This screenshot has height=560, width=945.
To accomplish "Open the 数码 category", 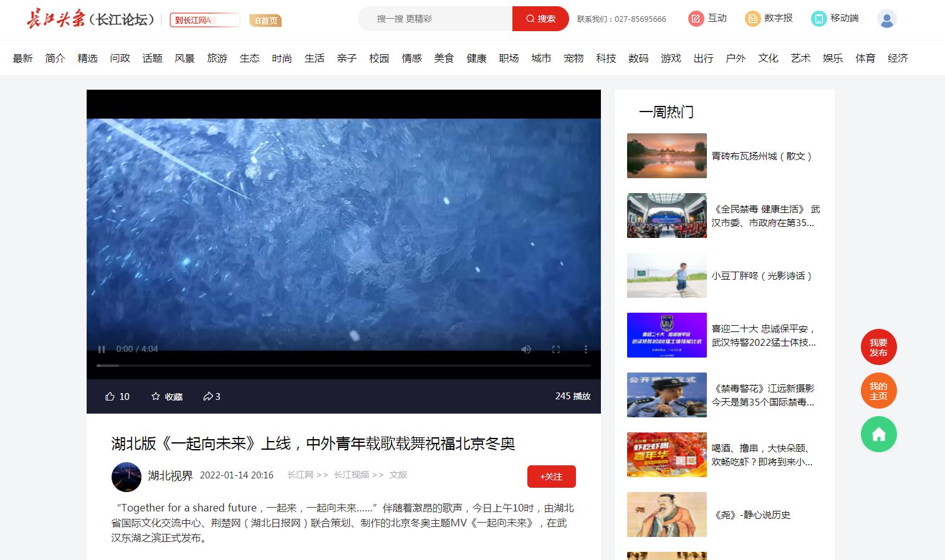I will (x=638, y=58).
